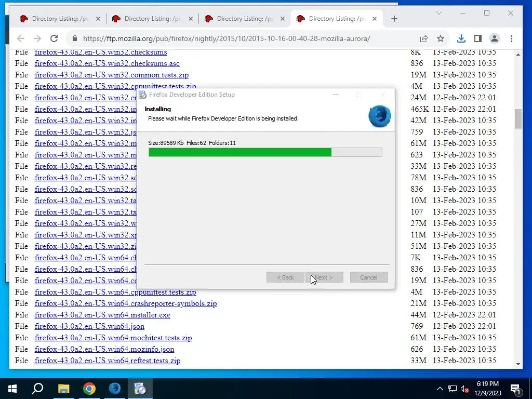This screenshot has width=532, height=399.
Task: Open Windows taskbar search
Action: tap(37, 389)
